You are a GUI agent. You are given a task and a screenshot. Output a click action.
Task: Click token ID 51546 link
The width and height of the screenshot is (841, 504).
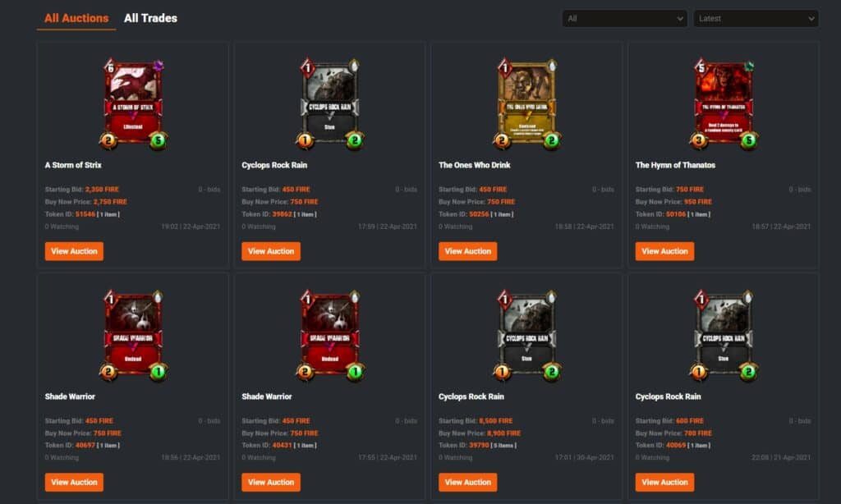pos(85,214)
